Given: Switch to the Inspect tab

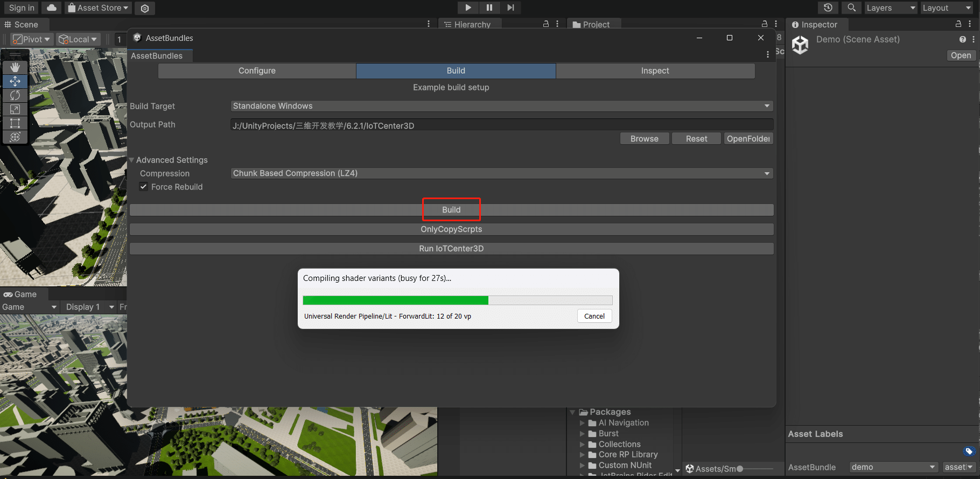Looking at the screenshot, I should coord(655,71).
